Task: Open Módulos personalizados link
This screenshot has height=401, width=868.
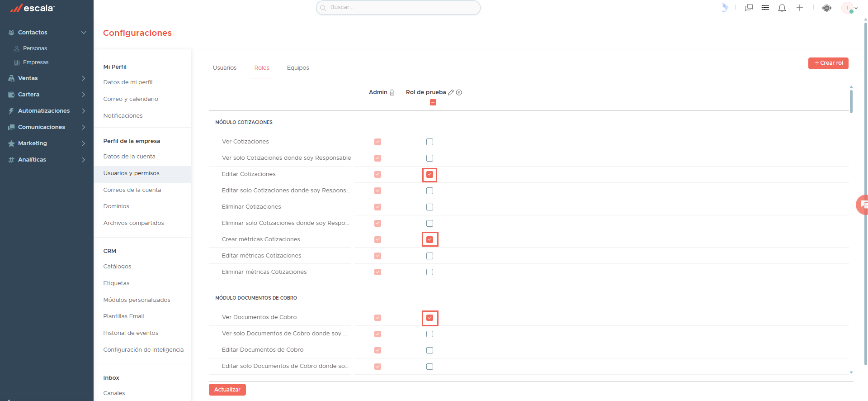Action: point(137,300)
